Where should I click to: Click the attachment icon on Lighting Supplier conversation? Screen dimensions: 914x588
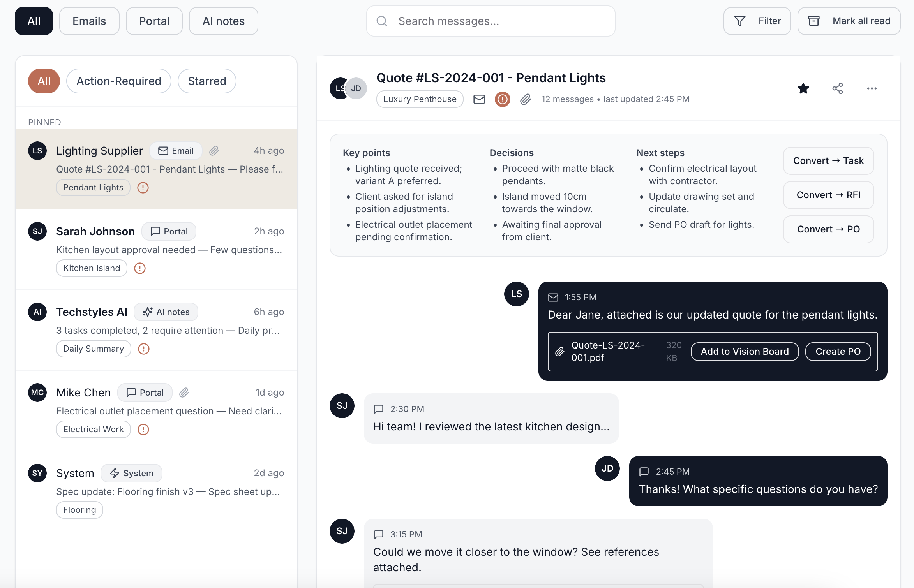pyautogui.click(x=214, y=151)
